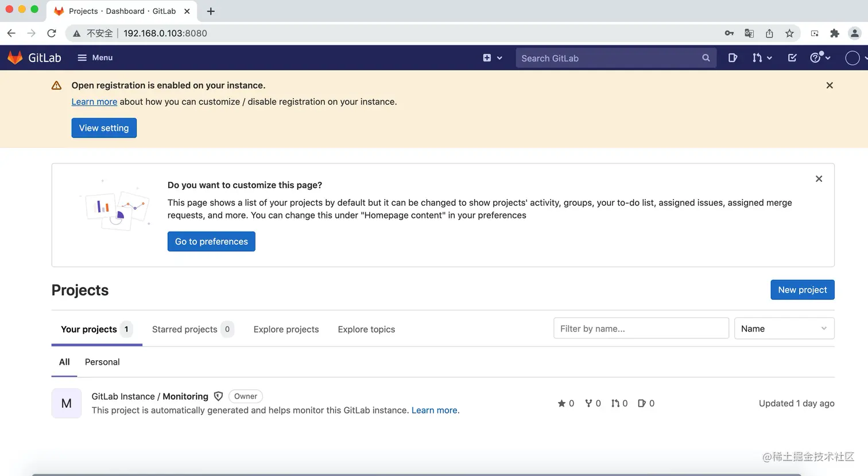Expand the Merge requests dropdown in navbar
This screenshot has width=868, height=476.
click(762, 58)
